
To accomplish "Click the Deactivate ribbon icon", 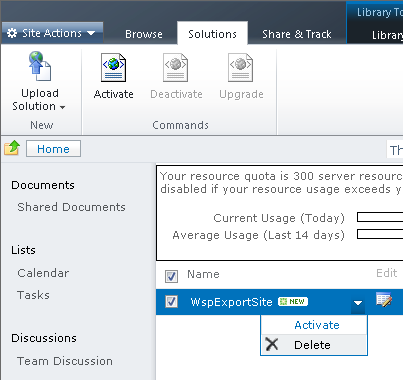I will [175, 68].
